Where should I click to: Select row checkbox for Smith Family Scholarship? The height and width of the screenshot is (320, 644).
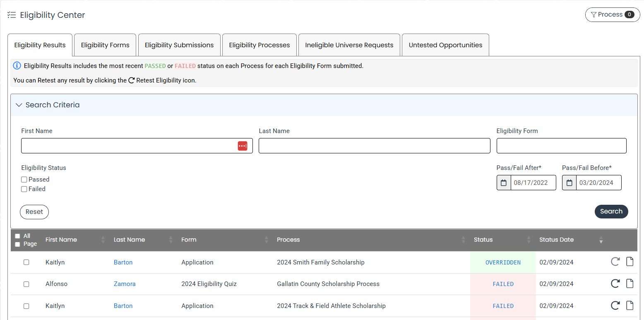[x=26, y=262]
